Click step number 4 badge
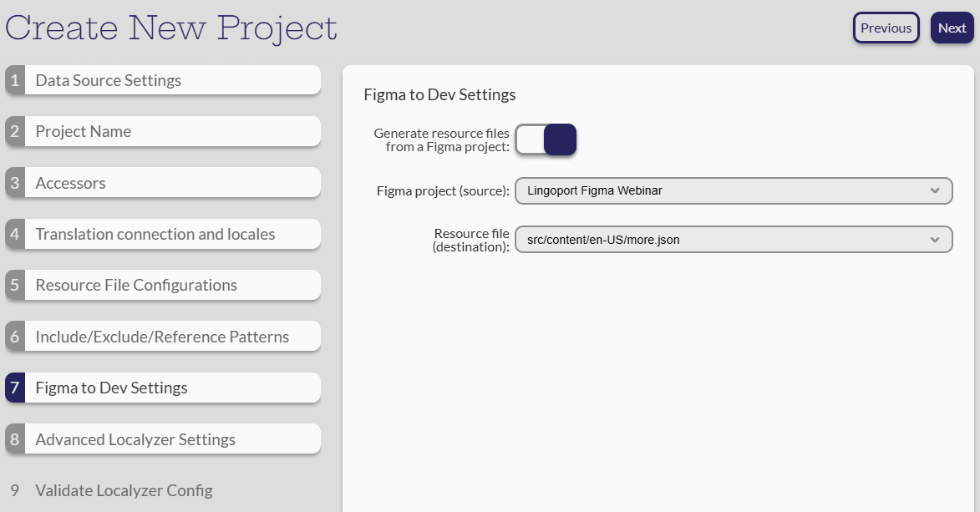This screenshot has width=980, height=512. click(15, 235)
